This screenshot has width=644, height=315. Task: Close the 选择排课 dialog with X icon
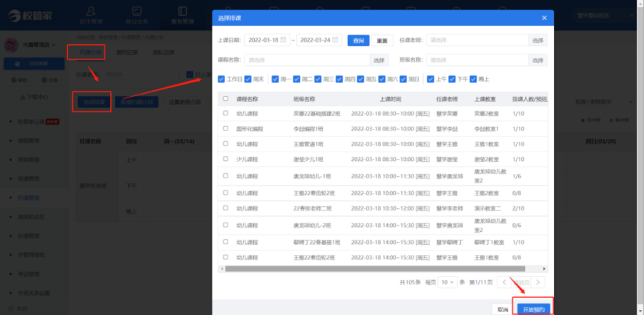(544, 17)
